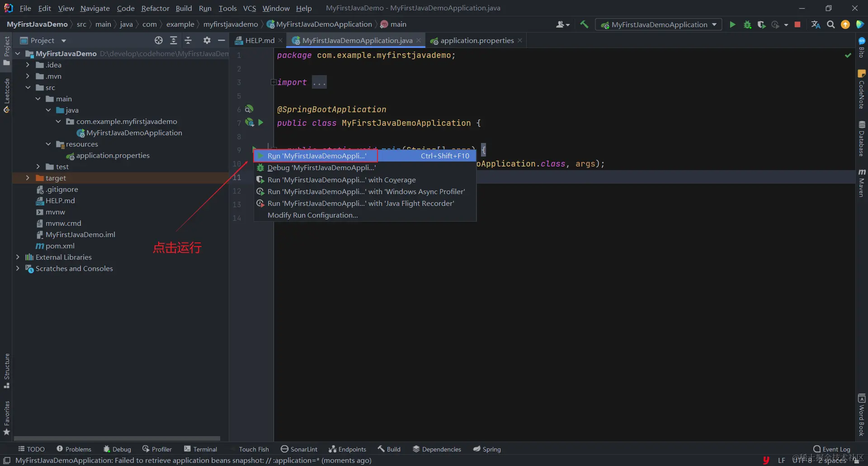
Task: Click the myfirstjavademo breadcrumb in navigation bar
Action: [231, 24]
